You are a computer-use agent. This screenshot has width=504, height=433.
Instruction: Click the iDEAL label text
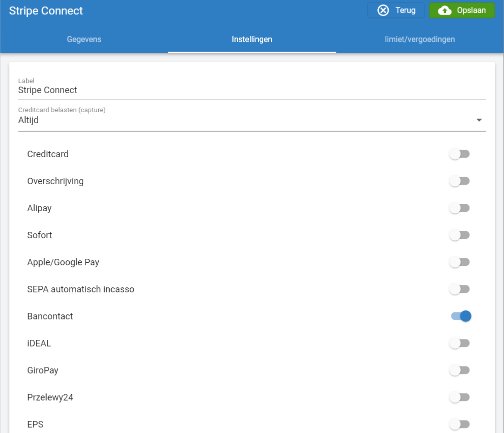39,343
